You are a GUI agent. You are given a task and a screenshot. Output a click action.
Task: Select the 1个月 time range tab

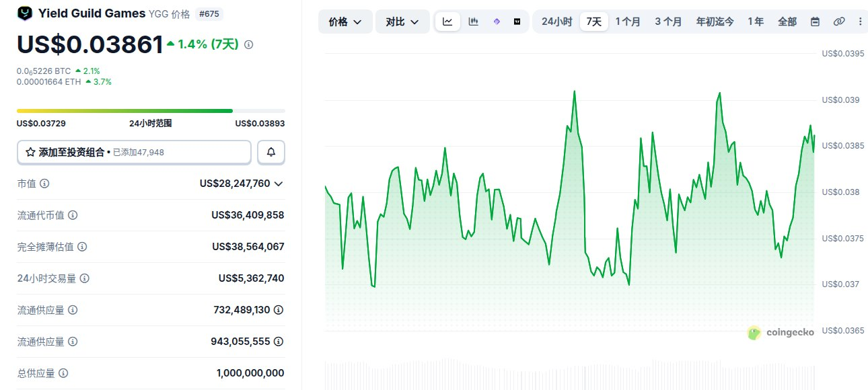[x=628, y=22]
